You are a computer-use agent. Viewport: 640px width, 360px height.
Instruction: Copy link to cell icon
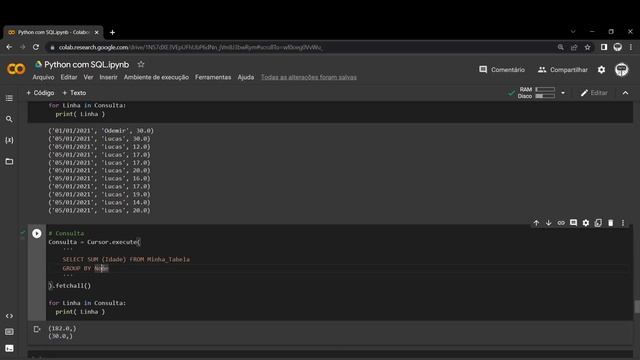point(561,223)
